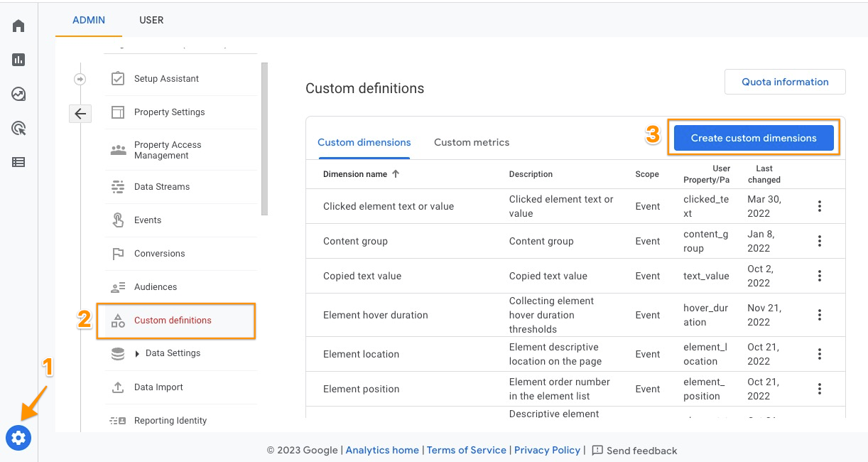The width and height of the screenshot is (868, 462).
Task: Select the Reports icon in the sidebar
Action: (18, 60)
